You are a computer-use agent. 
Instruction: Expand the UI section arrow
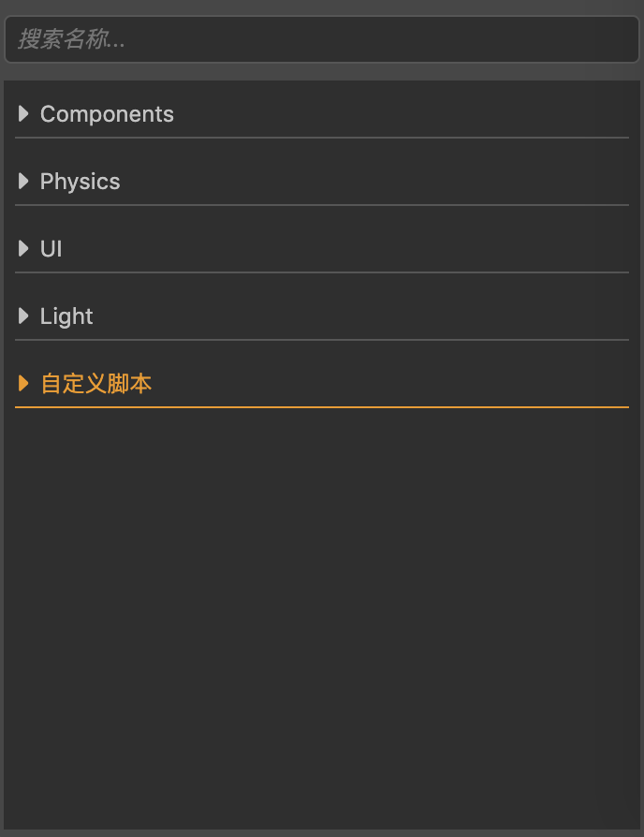click(23, 249)
